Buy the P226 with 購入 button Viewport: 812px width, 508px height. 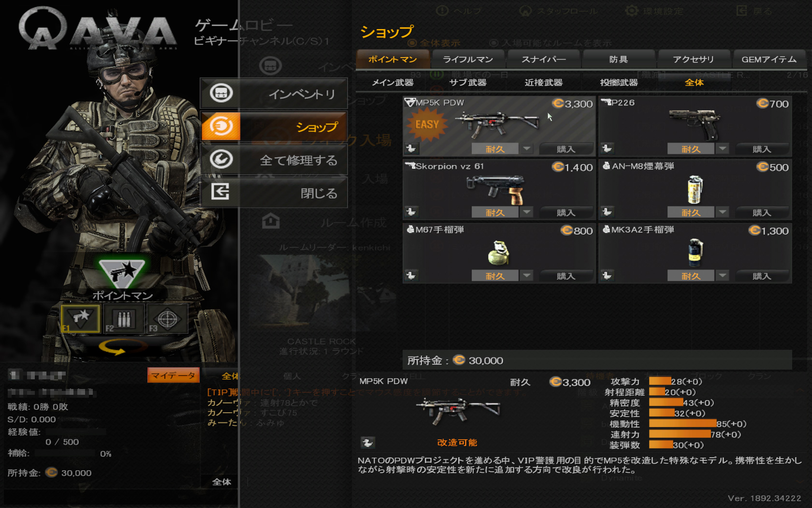coord(762,149)
